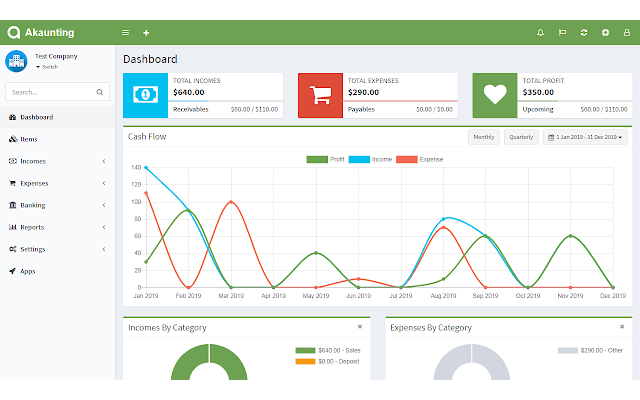
Task: Click the Reports bar chart icon
Action: [x=13, y=227]
